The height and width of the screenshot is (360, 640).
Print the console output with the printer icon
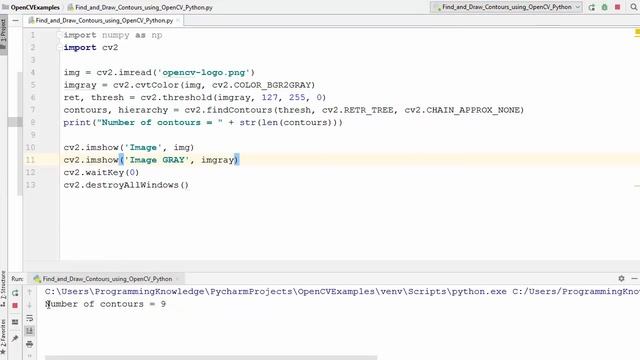click(x=29, y=344)
